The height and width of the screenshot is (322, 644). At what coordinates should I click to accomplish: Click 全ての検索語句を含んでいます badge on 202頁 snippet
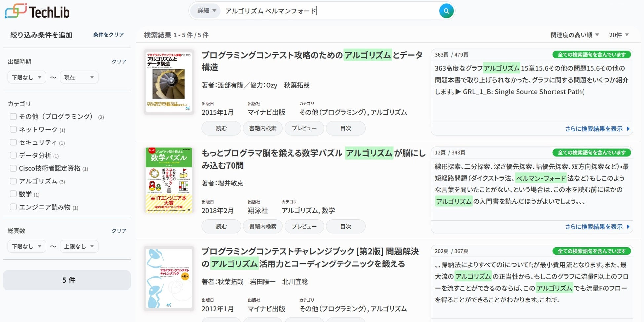(x=591, y=251)
